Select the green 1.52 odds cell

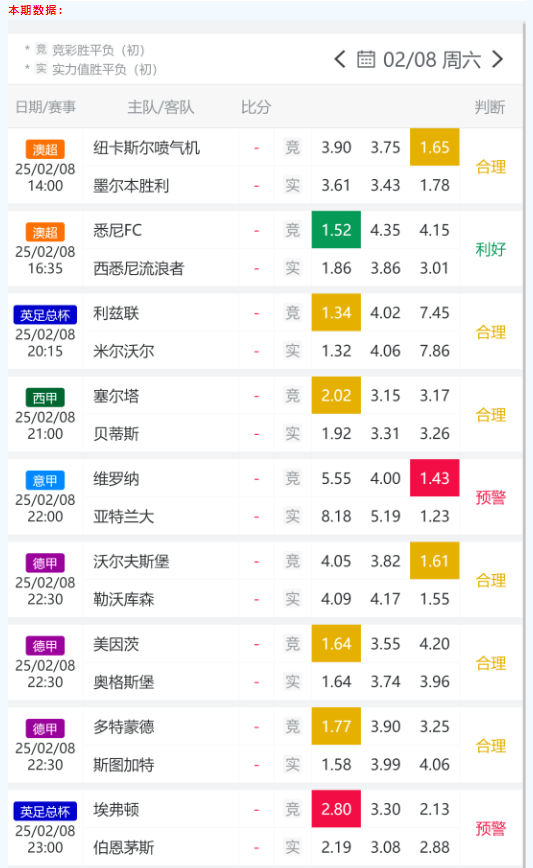tap(336, 230)
